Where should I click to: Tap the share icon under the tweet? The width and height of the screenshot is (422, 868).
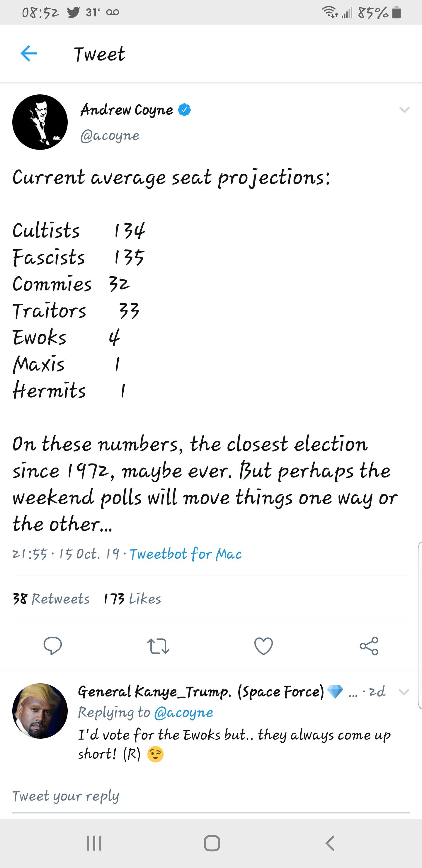point(369,646)
